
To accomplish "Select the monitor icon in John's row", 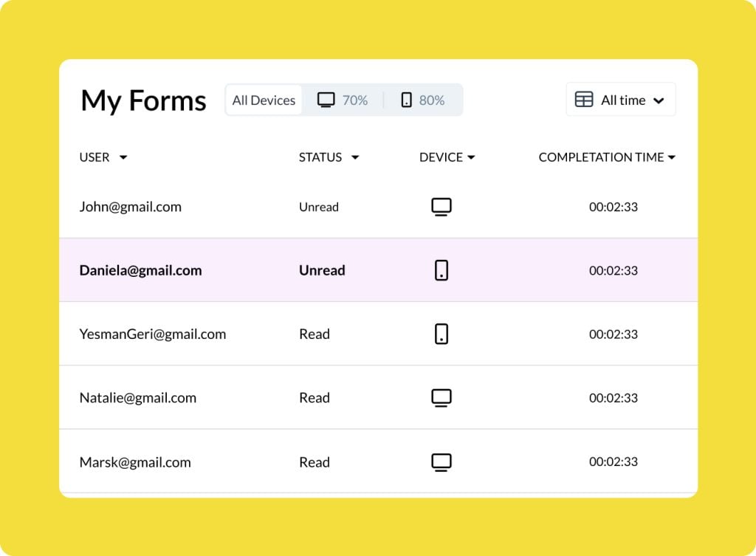I will 441,206.
